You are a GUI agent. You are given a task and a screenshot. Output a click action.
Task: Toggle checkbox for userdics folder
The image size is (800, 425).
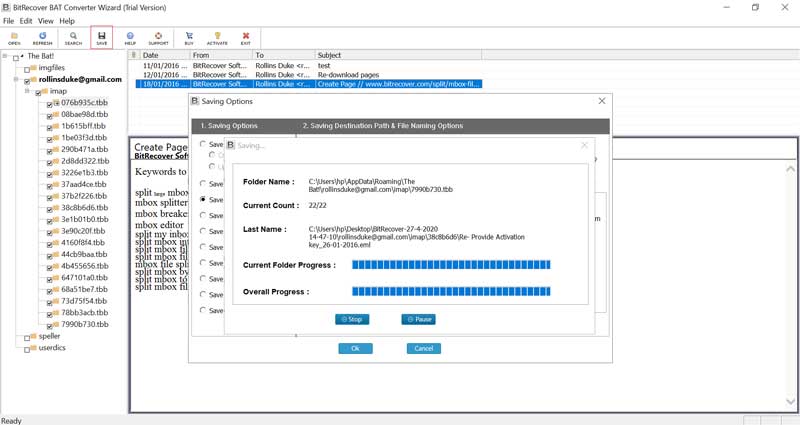pyautogui.click(x=27, y=349)
